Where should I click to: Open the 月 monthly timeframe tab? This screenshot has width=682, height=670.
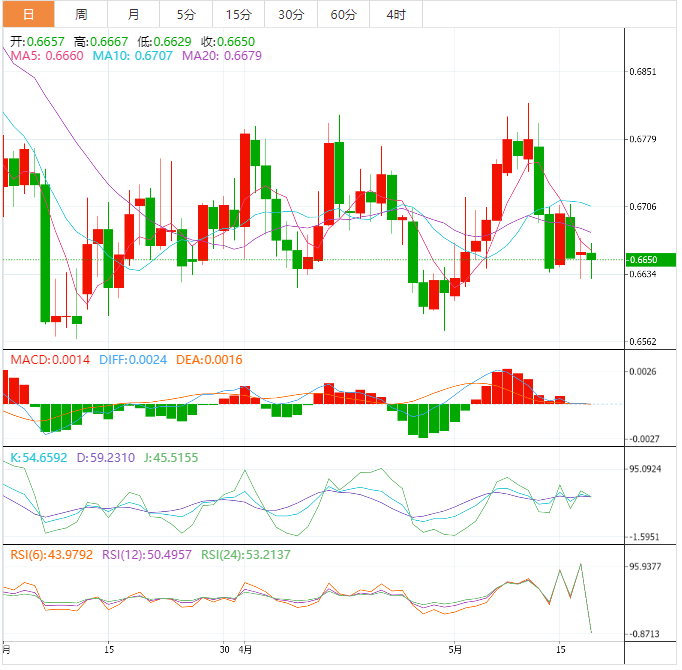tap(133, 14)
